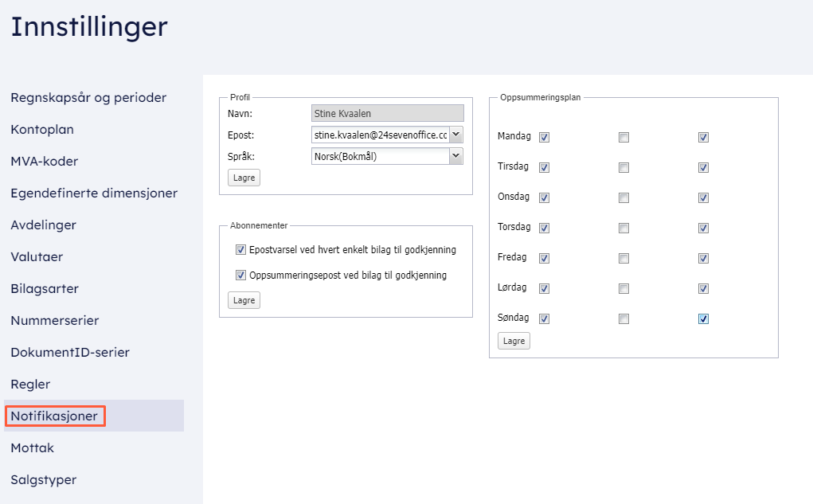Screen dimensions: 813x504
Task: Open Regnskapsår og perioder settings
Action: (x=88, y=98)
